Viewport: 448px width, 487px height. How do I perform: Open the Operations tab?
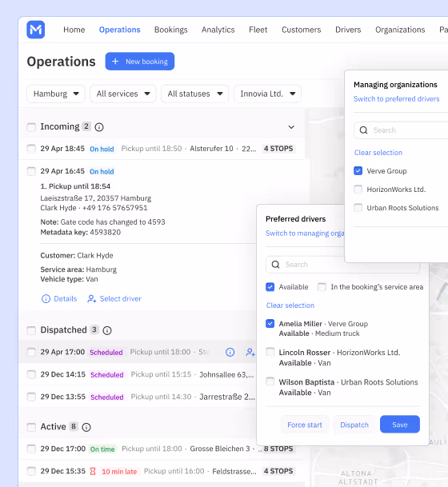click(120, 30)
